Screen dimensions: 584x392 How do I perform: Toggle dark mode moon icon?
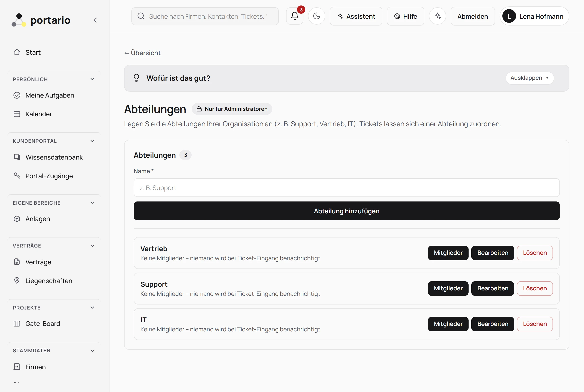coord(316,16)
